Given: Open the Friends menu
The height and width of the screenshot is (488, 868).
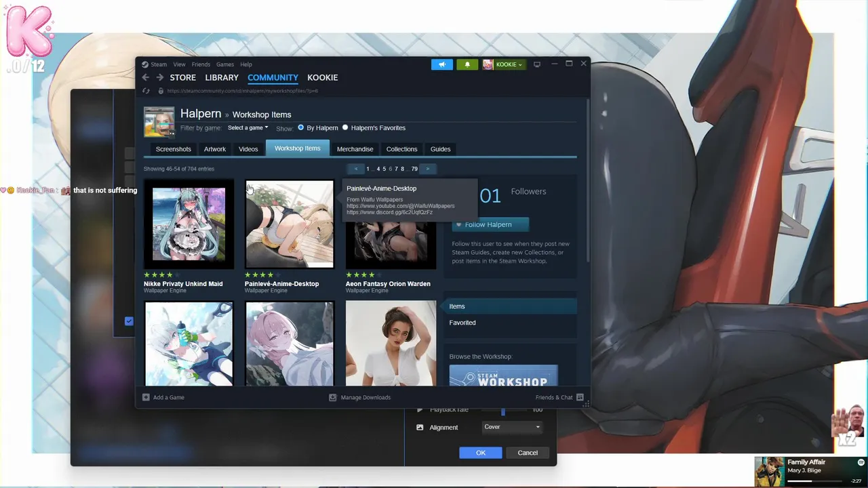Looking at the screenshot, I should (201, 64).
